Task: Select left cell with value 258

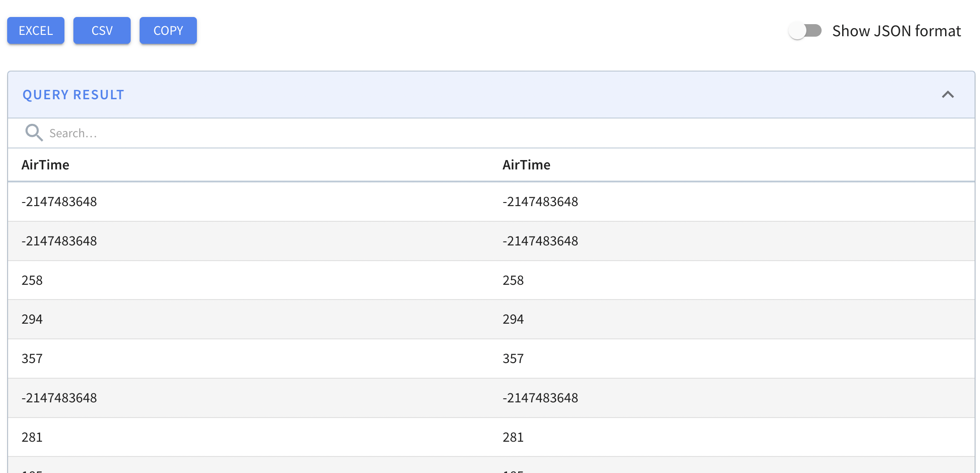Action: click(x=32, y=280)
